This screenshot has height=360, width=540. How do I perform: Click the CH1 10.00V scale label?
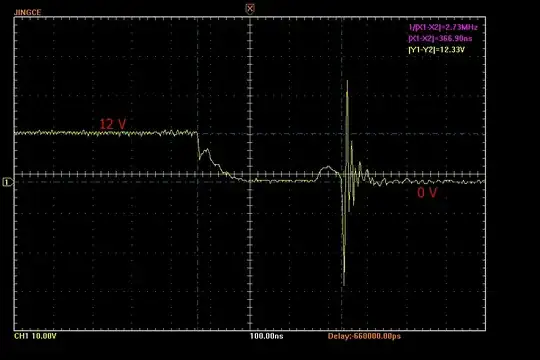[35, 336]
